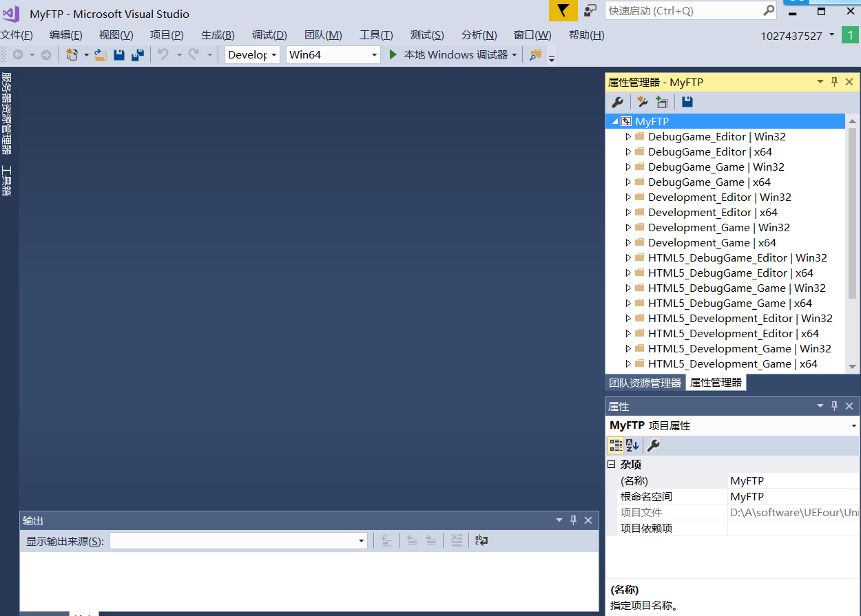This screenshot has height=616, width=861.
Task: Toggle auto-hide pin on Properties panel
Action: point(835,406)
